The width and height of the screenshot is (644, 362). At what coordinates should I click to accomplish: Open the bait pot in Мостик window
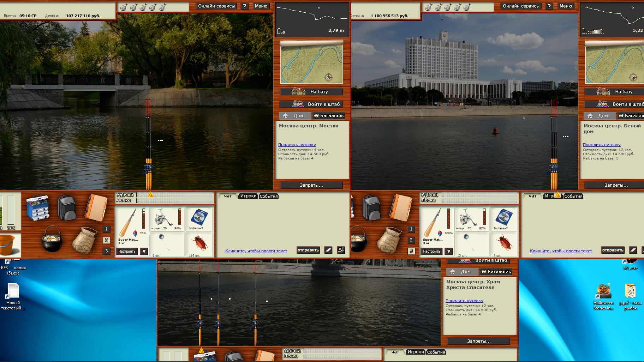click(x=52, y=239)
